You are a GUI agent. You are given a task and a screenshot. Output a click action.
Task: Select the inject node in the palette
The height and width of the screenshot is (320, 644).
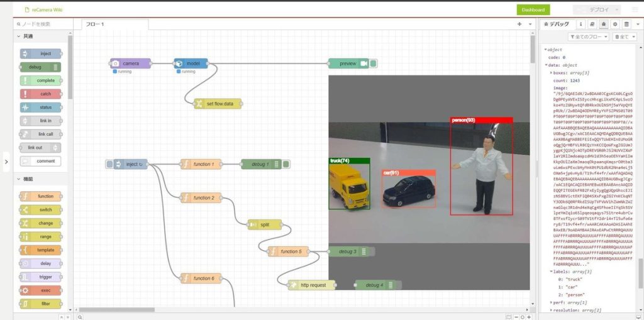41,53
